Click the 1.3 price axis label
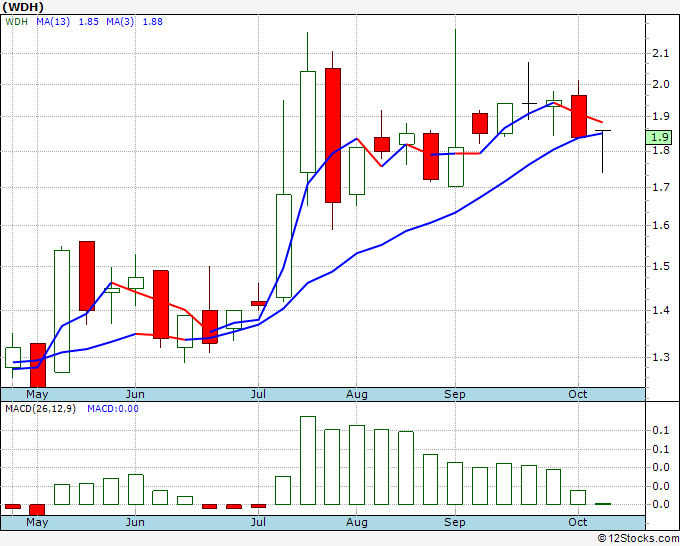Viewport: 680px width, 546px height. tap(661, 357)
